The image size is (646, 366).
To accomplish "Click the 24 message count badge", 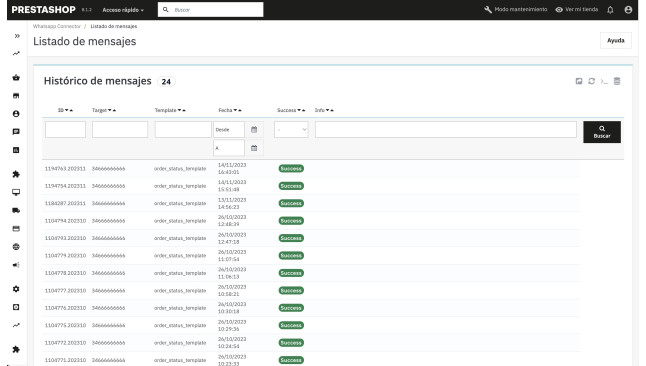I will point(166,82).
